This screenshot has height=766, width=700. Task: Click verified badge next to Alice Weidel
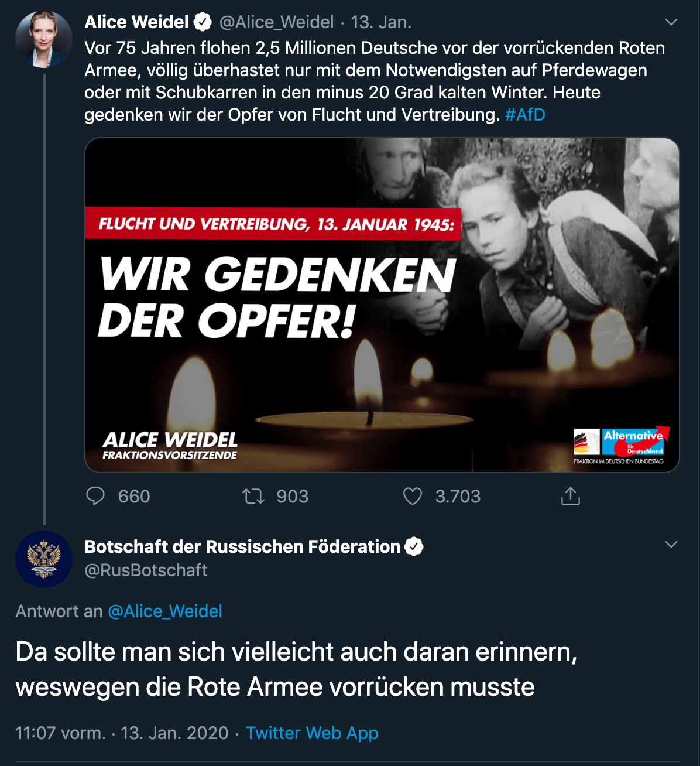pos(203,22)
